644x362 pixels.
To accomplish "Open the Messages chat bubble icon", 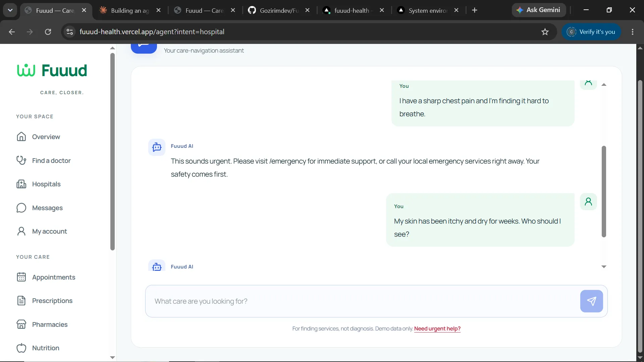I will click(x=21, y=208).
